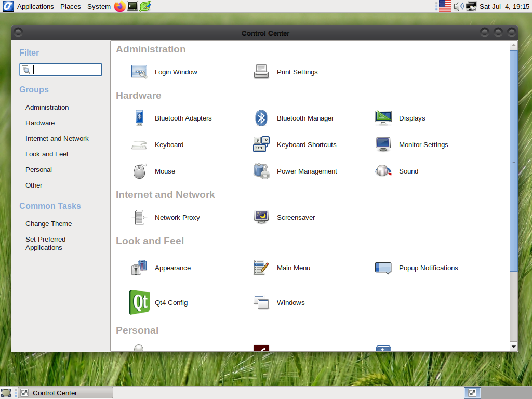Open the green leaf editor launcher

(x=145, y=6)
